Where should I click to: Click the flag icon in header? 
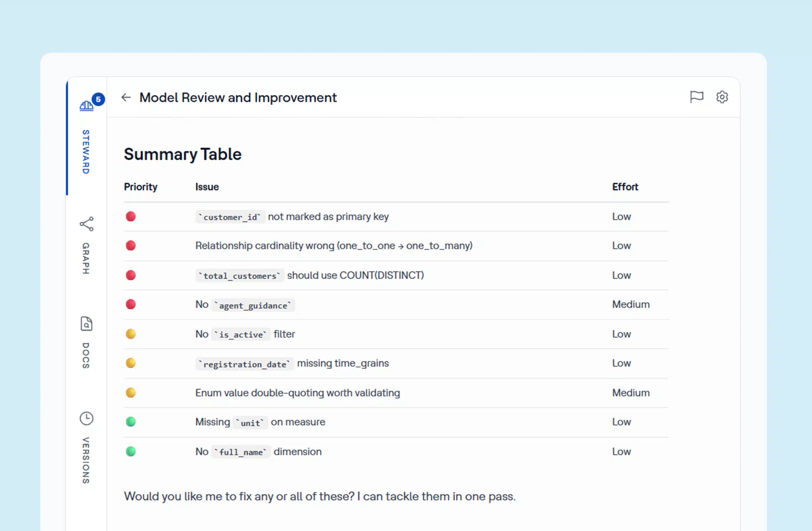[696, 97]
